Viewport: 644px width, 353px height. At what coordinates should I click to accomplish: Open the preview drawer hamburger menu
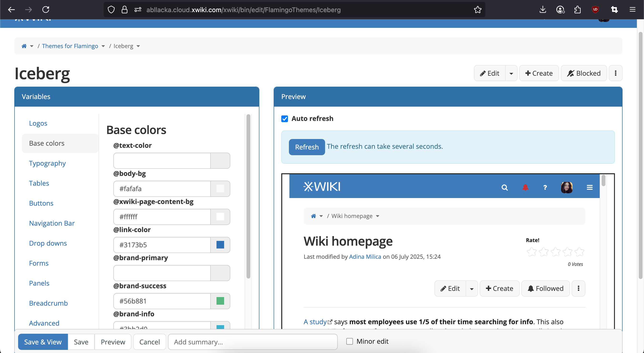(589, 187)
